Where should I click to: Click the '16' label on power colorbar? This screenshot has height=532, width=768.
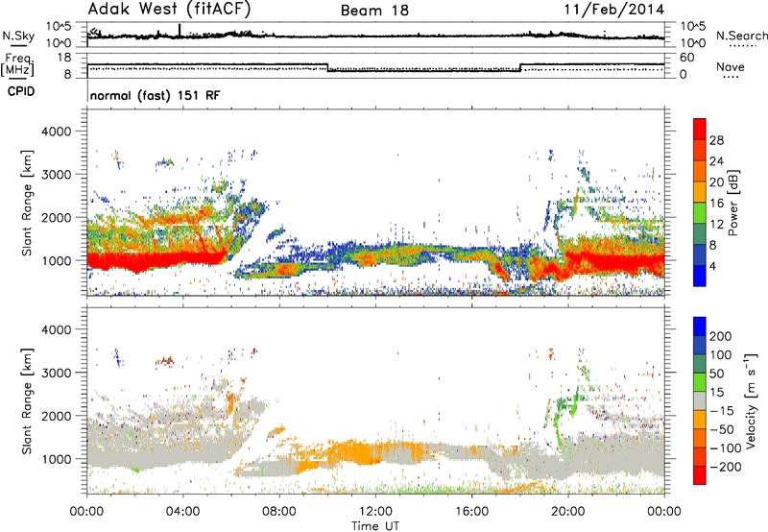click(x=716, y=204)
